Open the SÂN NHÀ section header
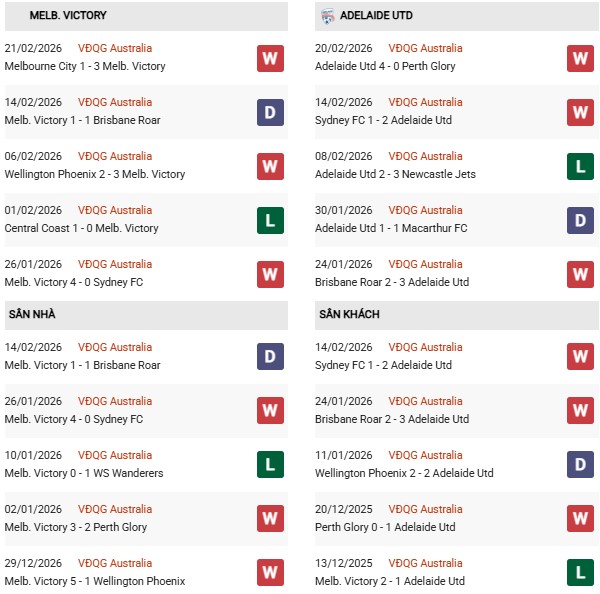Viewport: 600px width, 594px height. coord(32,315)
